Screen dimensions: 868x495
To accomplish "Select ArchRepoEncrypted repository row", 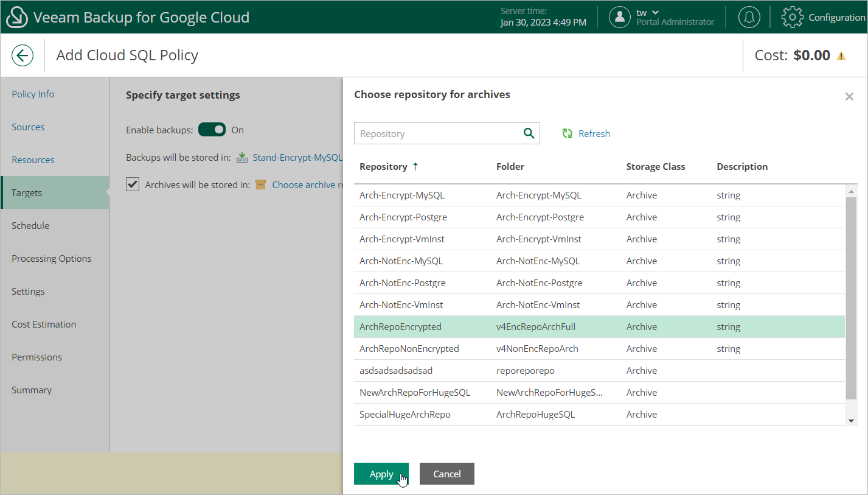I will (x=599, y=327).
